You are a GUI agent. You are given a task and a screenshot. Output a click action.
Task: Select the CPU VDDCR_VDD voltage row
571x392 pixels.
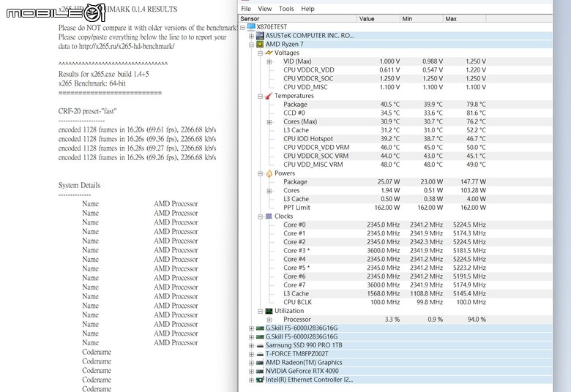384,70
